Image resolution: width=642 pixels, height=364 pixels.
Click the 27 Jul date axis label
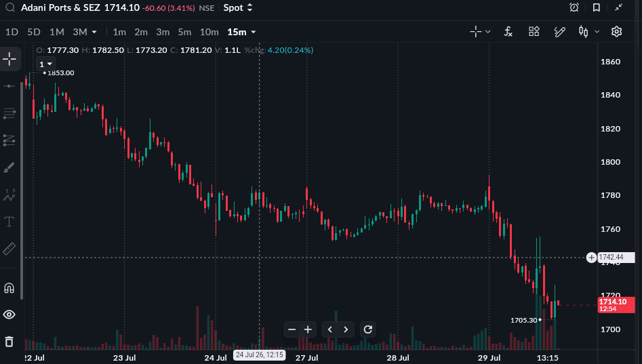coord(306,358)
